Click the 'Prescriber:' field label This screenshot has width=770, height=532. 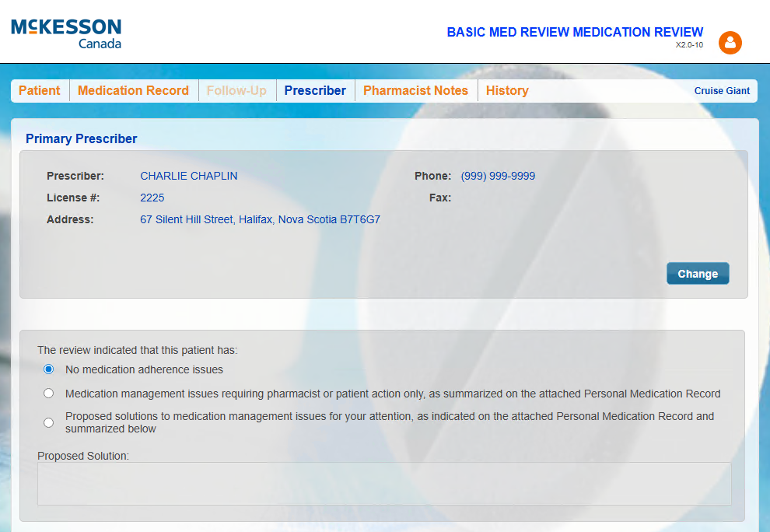(75, 176)
